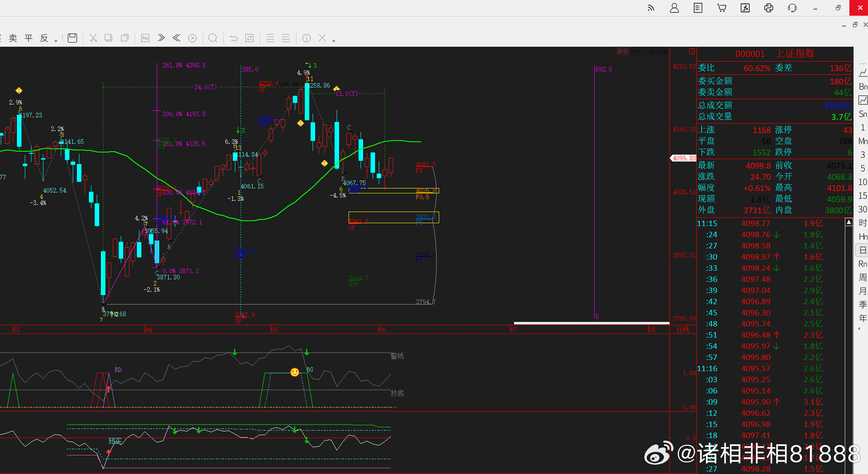Open the document news icon
This screenshot has width=868, height=474.
click(698, 8)
